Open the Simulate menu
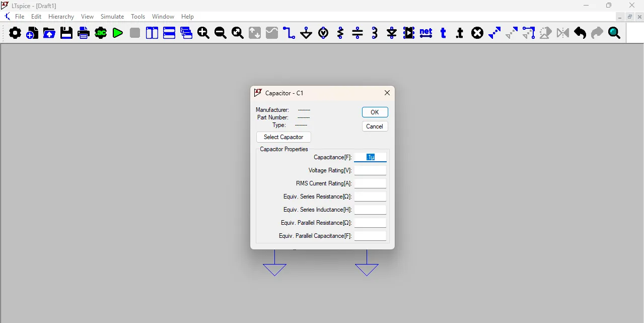644x323 pixels. pos(112,17)
